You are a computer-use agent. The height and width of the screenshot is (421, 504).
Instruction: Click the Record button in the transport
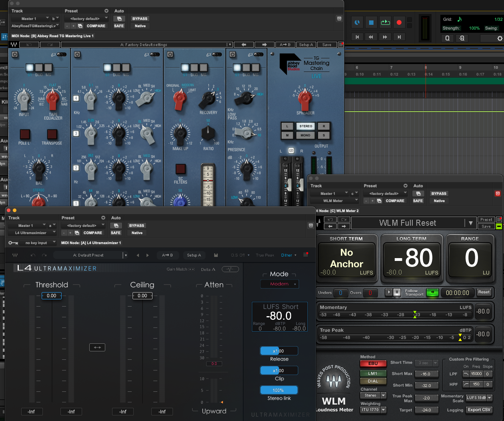click(399, 22)
